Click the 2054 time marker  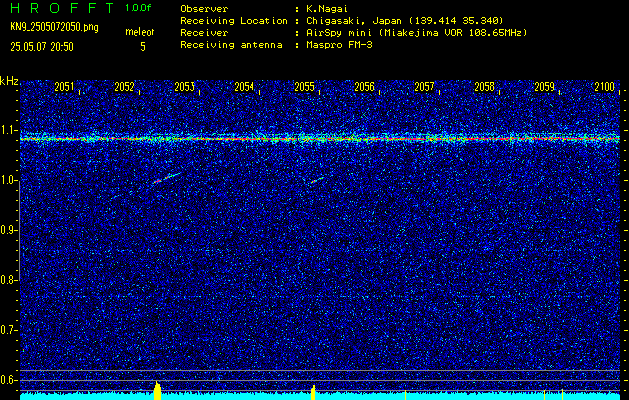pos(244,87)
